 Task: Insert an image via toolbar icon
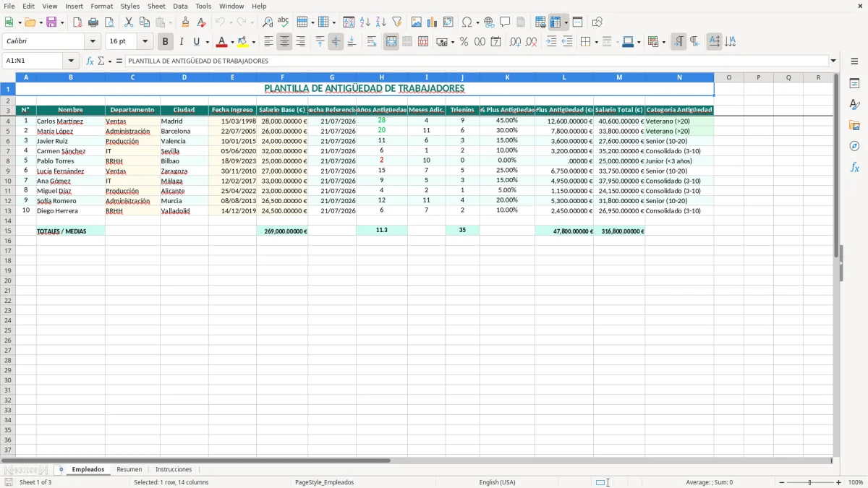(x=417, y=22)
